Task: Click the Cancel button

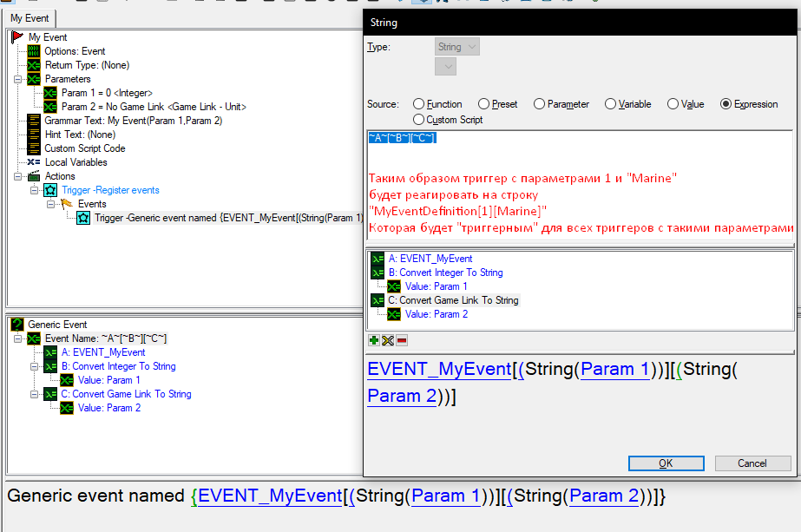Action: 752,463
